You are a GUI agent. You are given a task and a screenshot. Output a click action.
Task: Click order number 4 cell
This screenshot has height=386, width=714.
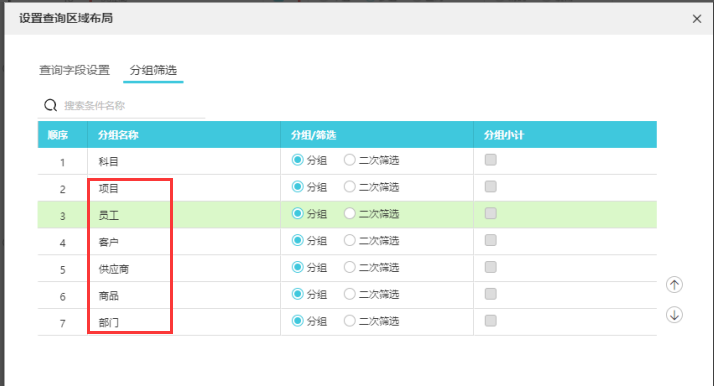tap(62, 243)
